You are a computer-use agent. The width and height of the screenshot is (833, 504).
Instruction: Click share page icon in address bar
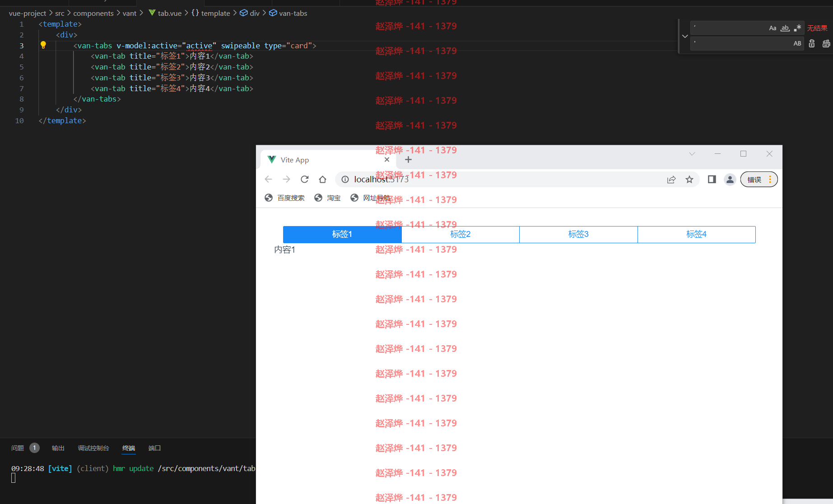pos(671,179)
